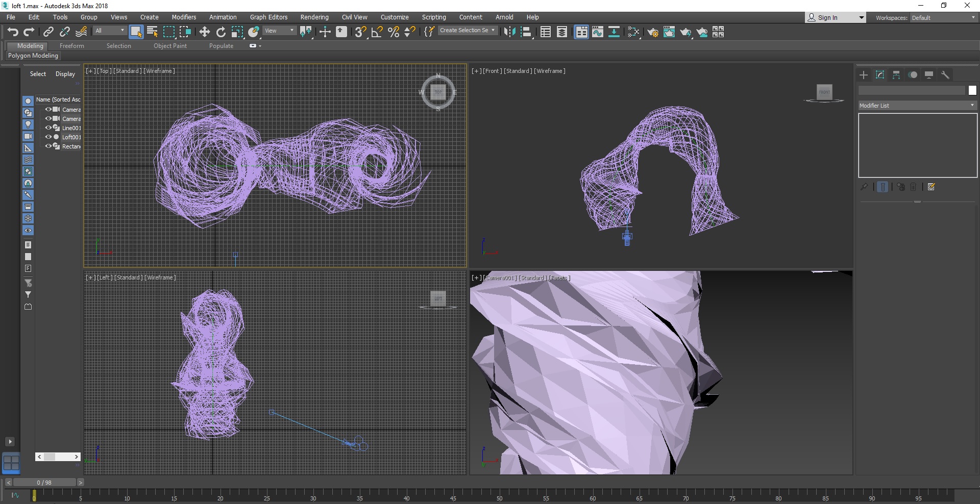The image size is (980, 504).
Task: Click the Align tool icon
Action: pos(526,32)
